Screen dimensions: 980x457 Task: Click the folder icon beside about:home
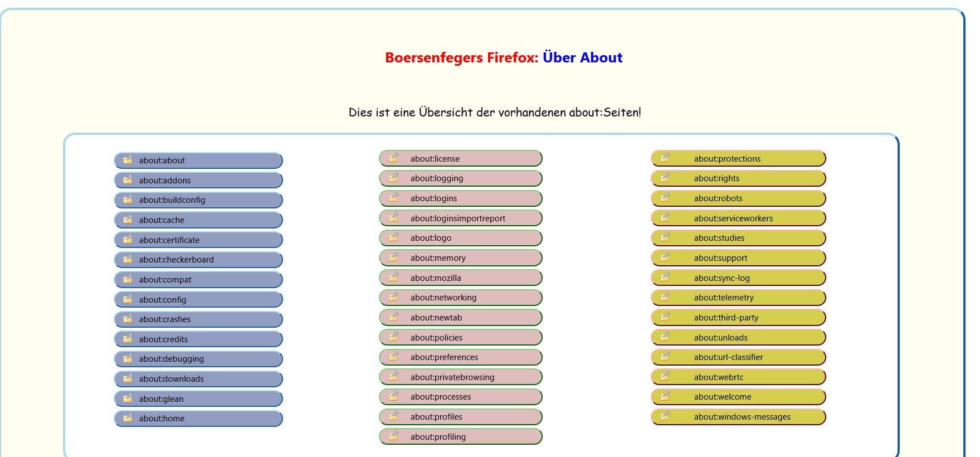[128, 418]
